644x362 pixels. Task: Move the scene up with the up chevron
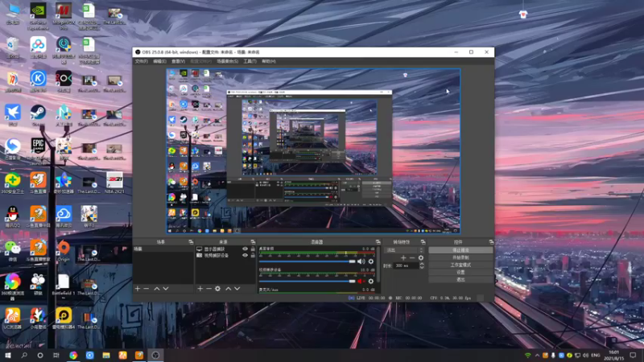[157, 289]
